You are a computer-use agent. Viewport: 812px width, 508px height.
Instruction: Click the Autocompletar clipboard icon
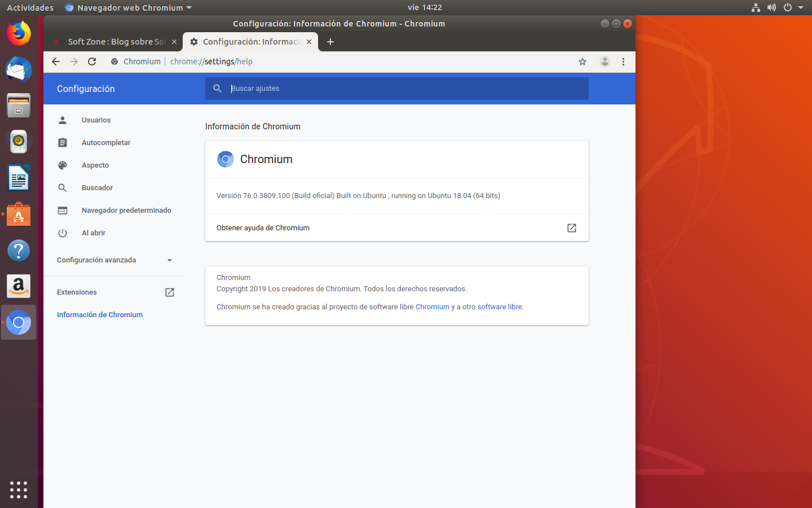(63, 143)
